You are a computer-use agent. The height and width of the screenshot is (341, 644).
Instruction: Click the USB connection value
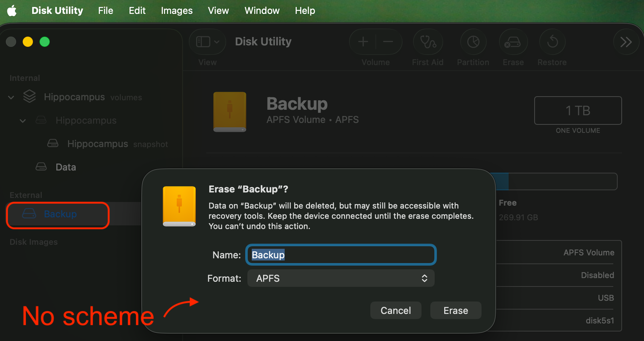point(606,298)
